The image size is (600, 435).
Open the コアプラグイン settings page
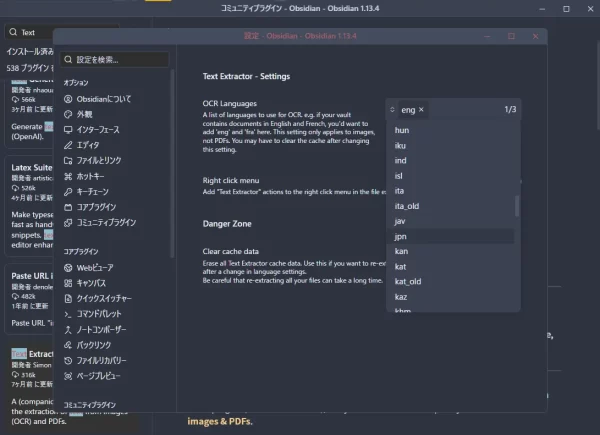[x=90, y=207]
